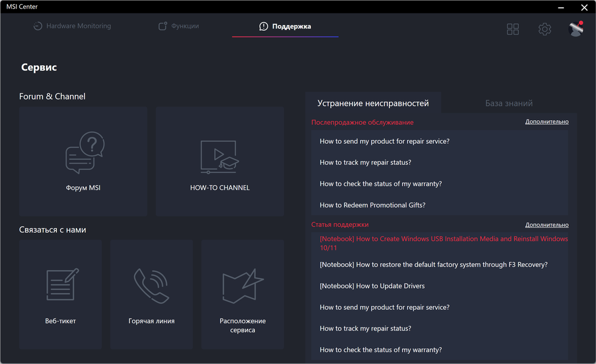Screen dimensions: 596x364
Task: Click Дополнительно next to Статья поддержки
Action: pos(547,225)
